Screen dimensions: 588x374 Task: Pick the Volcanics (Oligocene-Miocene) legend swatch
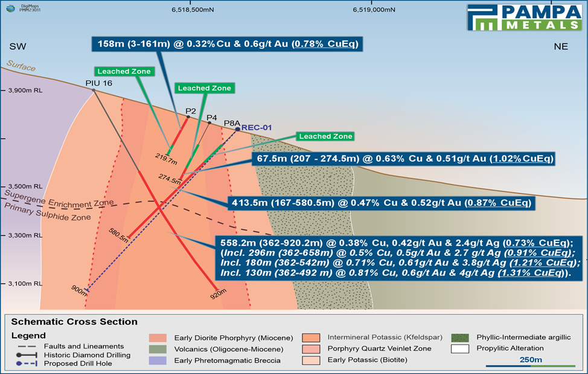158,349
